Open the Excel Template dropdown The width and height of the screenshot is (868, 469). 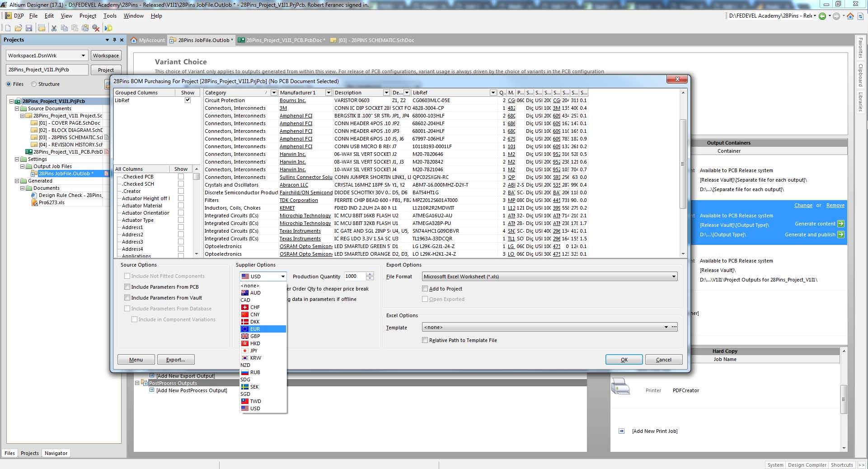point(666,327)
